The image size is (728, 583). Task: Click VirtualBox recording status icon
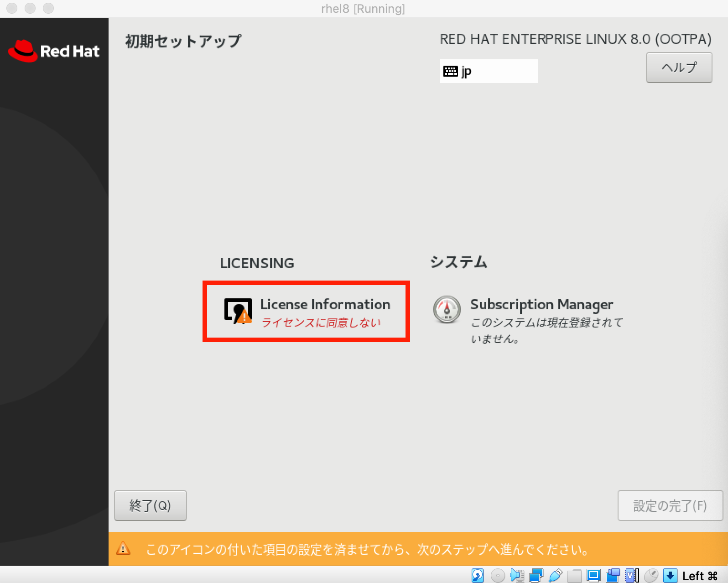[613, 576]
